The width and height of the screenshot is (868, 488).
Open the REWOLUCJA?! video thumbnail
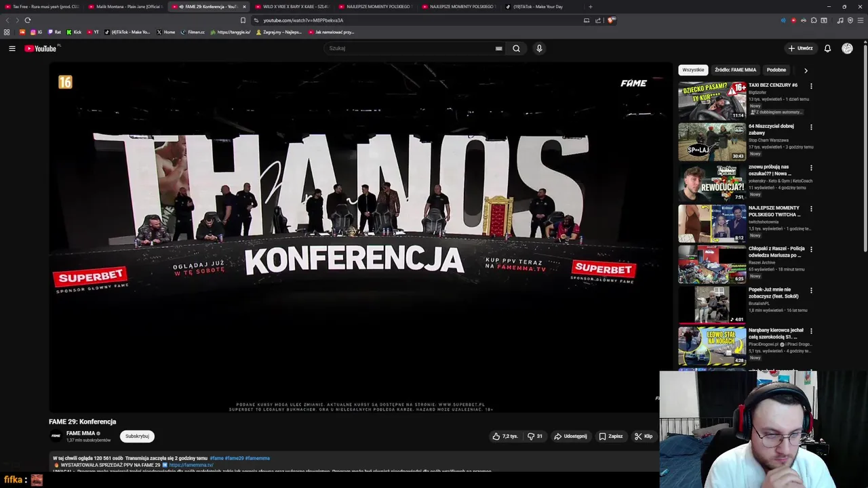coord(712,182)
